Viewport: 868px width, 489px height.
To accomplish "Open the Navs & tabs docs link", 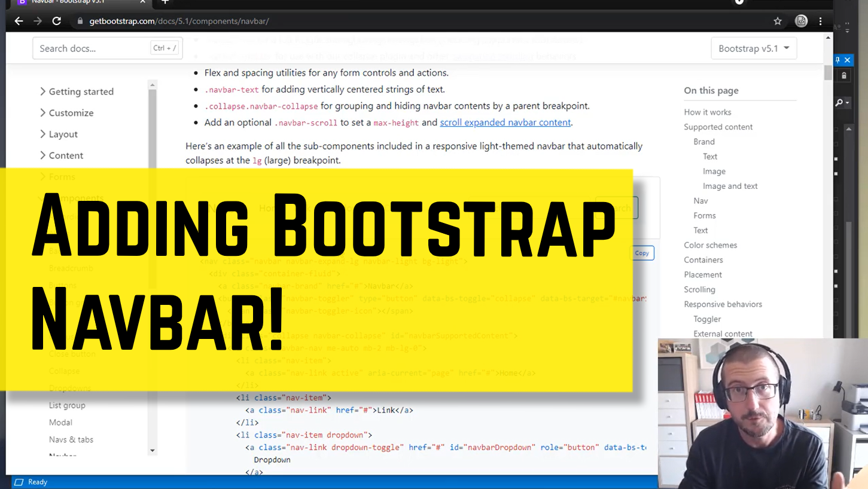I will coord(71,440).
